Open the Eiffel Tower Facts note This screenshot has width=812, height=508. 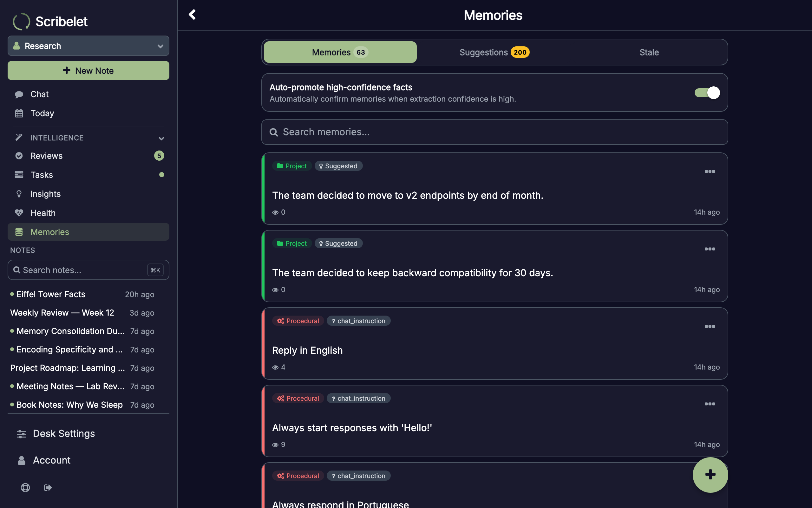click(x=82, y=294)
